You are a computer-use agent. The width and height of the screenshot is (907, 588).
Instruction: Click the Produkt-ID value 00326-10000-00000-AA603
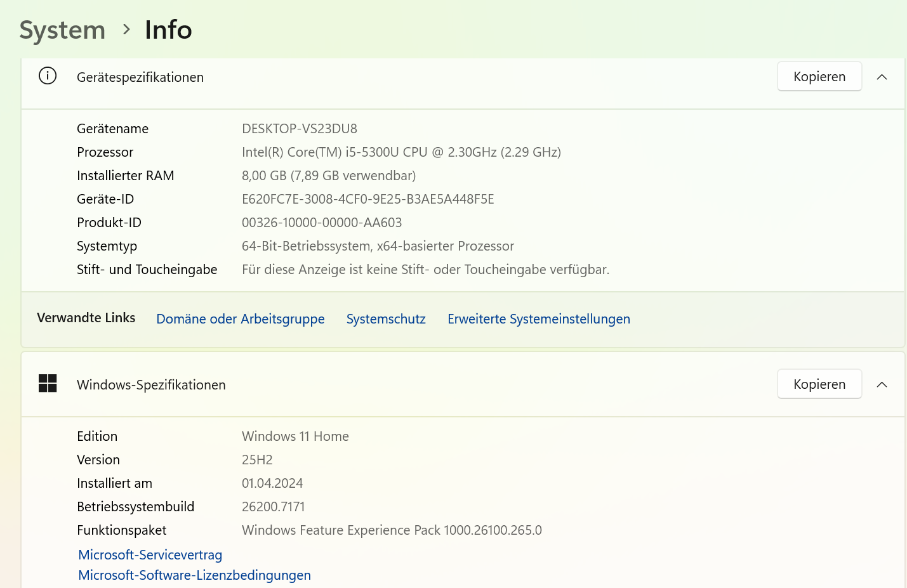coord(322,222)
